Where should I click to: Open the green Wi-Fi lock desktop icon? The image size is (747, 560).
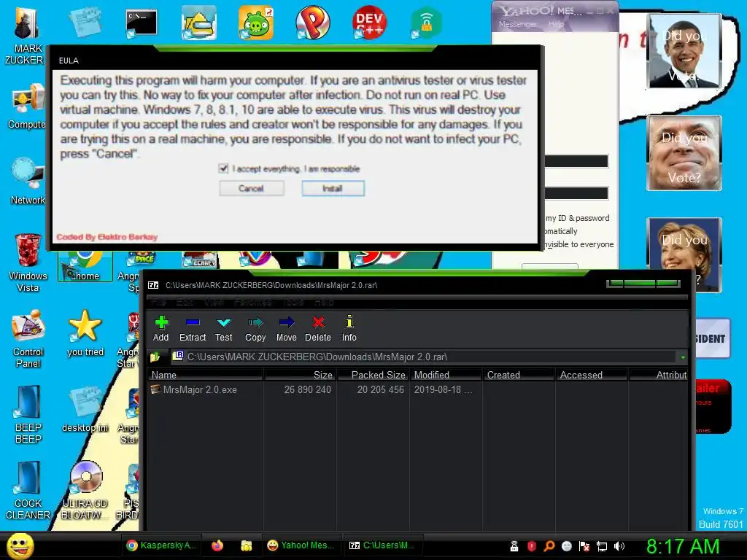[x=426, y=23]
